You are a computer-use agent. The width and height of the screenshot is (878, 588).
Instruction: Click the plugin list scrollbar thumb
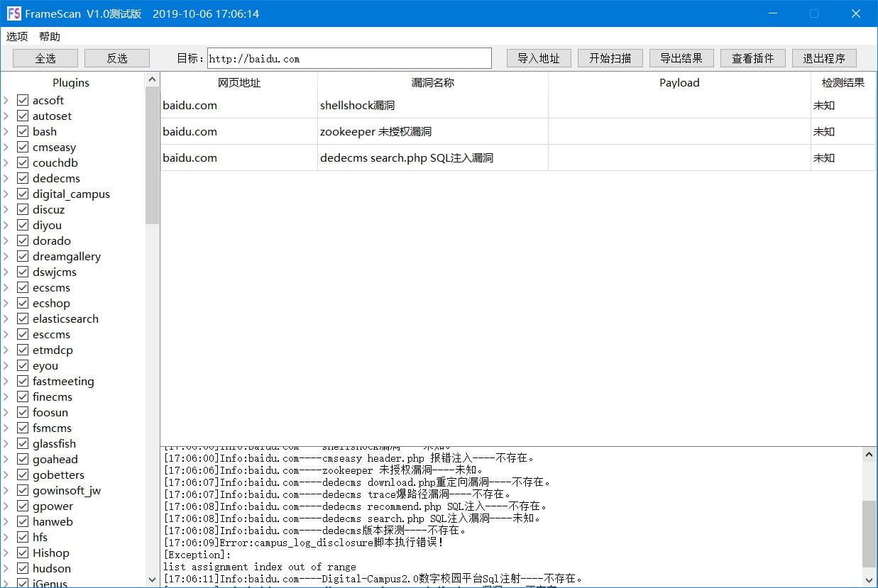point(153,155)
